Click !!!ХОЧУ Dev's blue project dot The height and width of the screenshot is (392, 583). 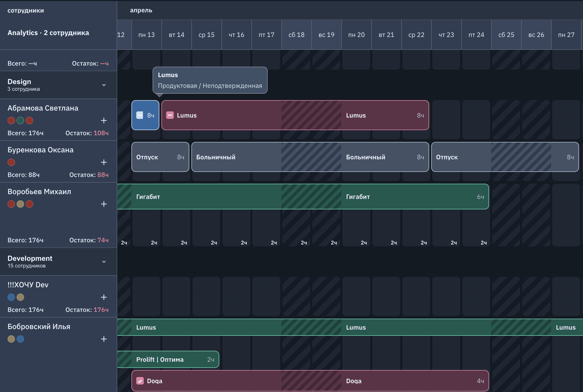[x=11, y=297]
